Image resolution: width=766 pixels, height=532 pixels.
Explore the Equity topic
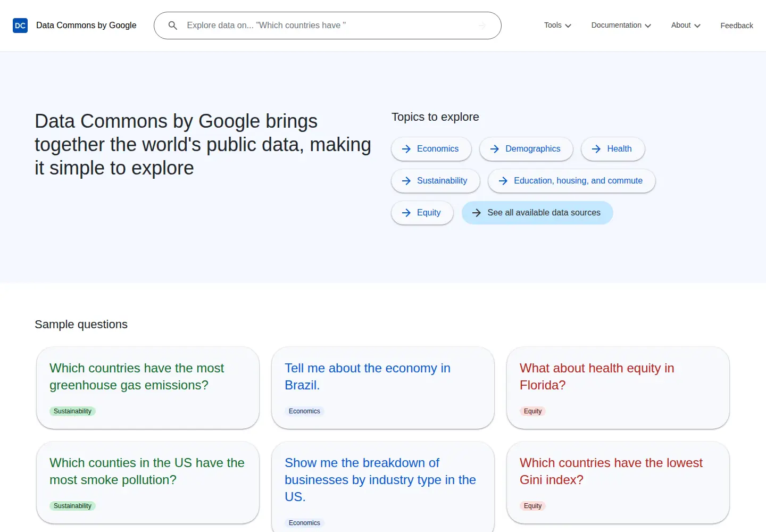tap(422, 213)
